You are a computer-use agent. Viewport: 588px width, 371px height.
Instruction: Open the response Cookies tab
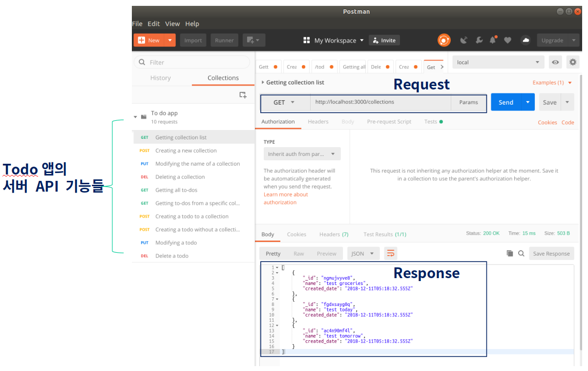coord(296,234)
